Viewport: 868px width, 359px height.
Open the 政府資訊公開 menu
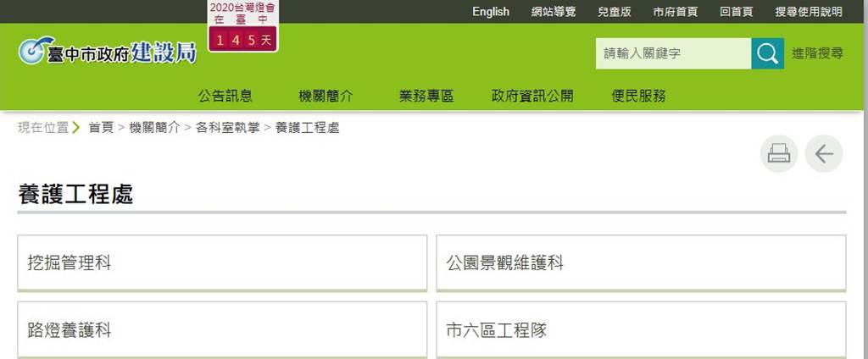point(532,96)
